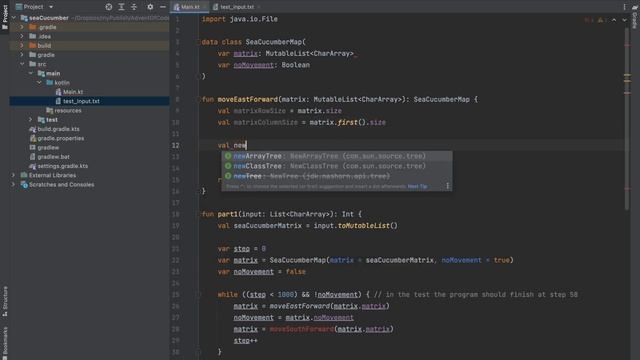The height and width of the screenshot is (360, 640).
Task: Click the toMutableList call on line 19
Action: (364, 226)
